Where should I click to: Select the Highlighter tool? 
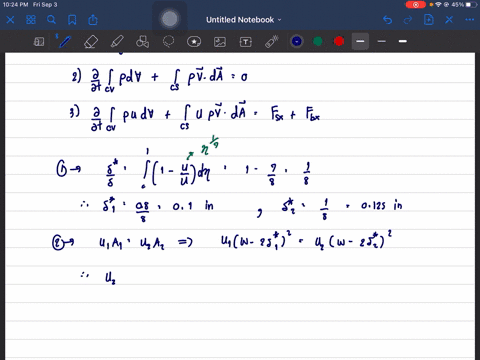(x=117, y=42)
